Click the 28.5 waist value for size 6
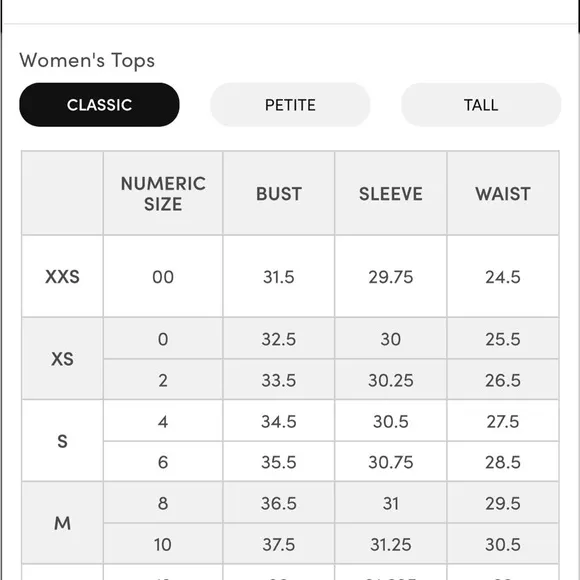The width and height of the screenshot is (580, 580). (503, 462)
